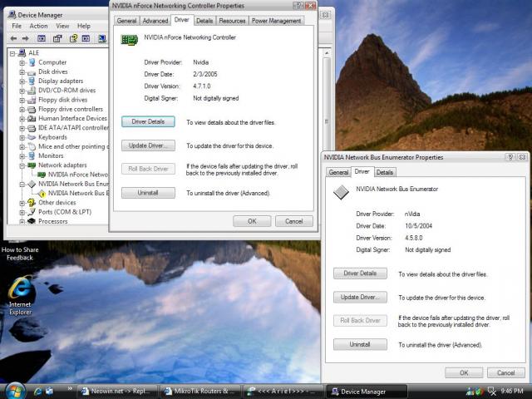Screen dimensions: 532x399
Task: Click Uninstall in Bus Enumerator Properties
Action: point(360,344)
